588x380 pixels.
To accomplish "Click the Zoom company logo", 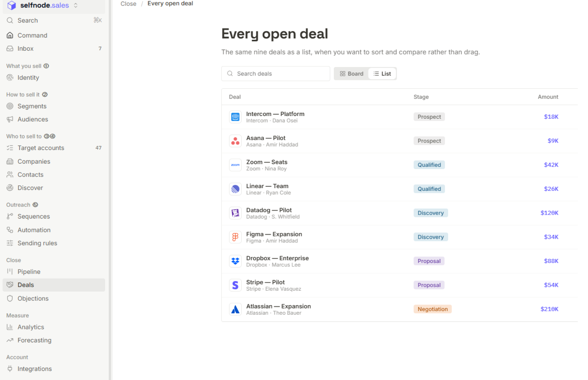I will pyautogui.click(x=235, y=165).
